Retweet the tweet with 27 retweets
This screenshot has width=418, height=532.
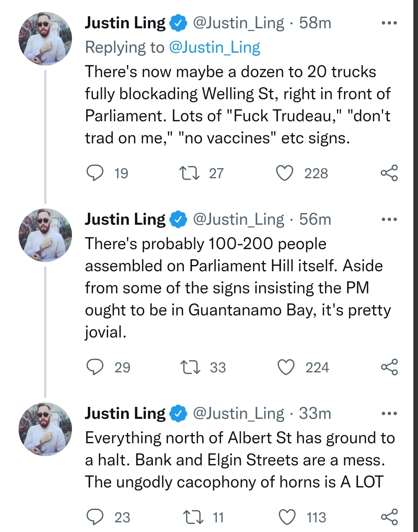(x=189, y=173)
